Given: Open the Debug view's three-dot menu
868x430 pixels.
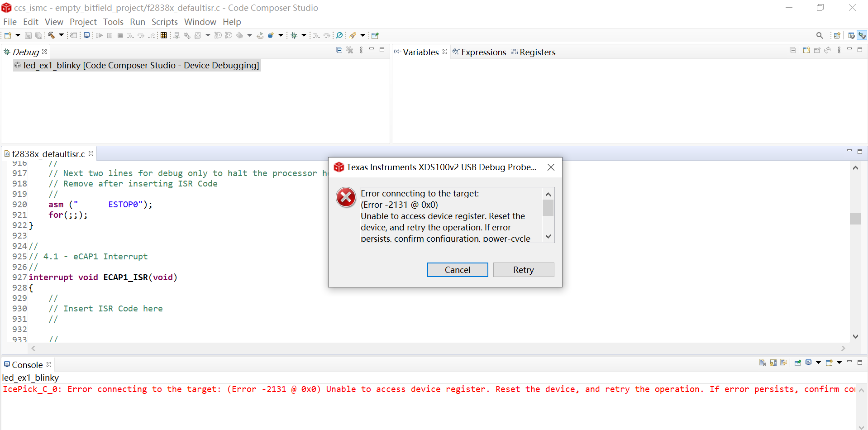Looking at the screenshot, I should 361,50.
